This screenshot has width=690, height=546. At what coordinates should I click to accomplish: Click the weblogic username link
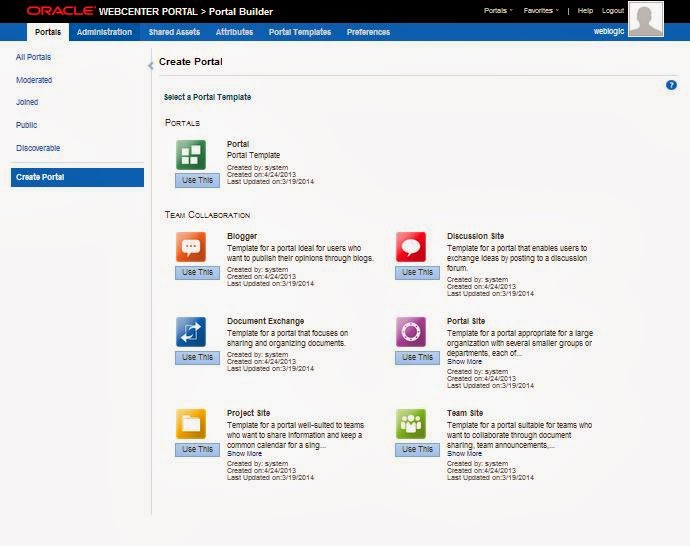click(x=609, y=31)
